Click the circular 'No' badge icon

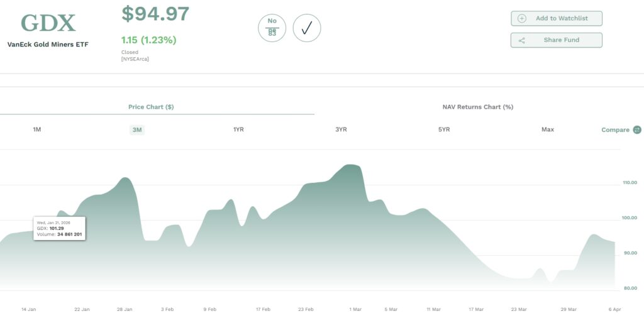pos(272,28)
